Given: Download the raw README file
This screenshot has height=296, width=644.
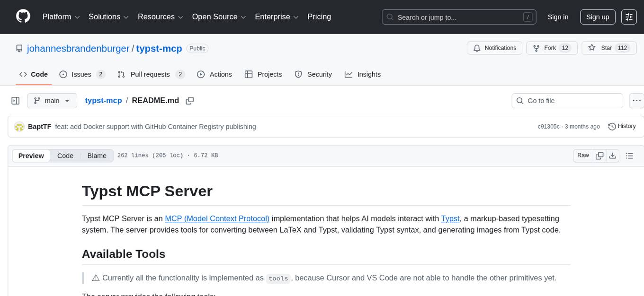Looking at the screenshot, I should (x=612, y=156).
